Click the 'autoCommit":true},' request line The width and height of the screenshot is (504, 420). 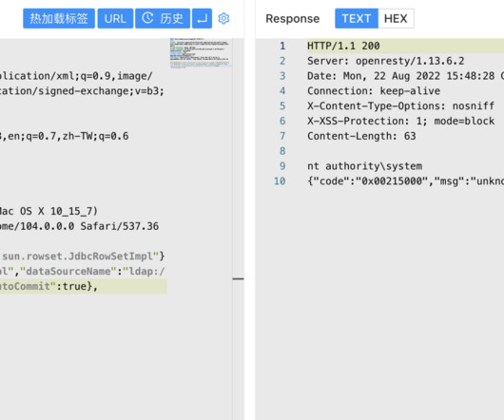[48, 286]
